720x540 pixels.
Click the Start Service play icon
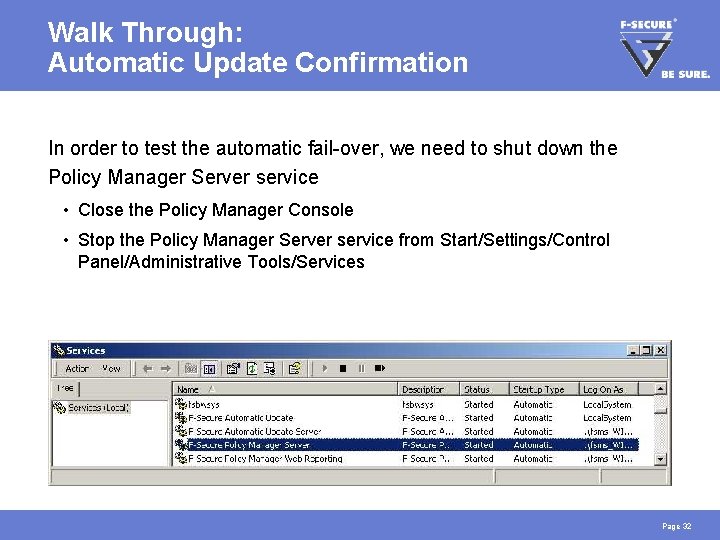click(325, 368)
